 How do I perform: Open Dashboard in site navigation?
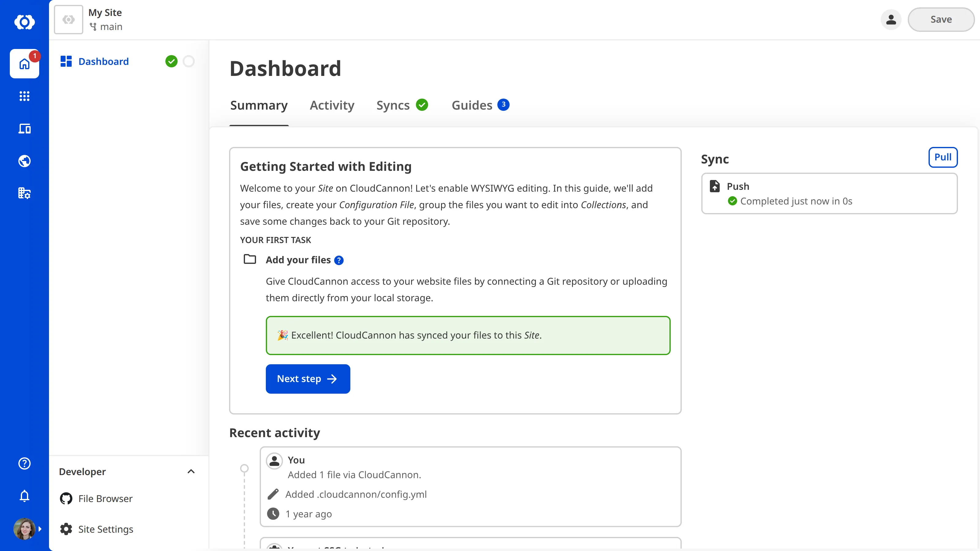click(x=104, y=61)
